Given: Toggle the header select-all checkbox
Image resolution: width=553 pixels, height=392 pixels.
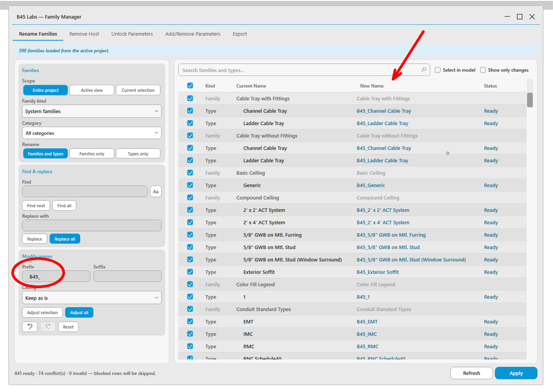Looking at the screenshot, I should (x=190, y=86).
